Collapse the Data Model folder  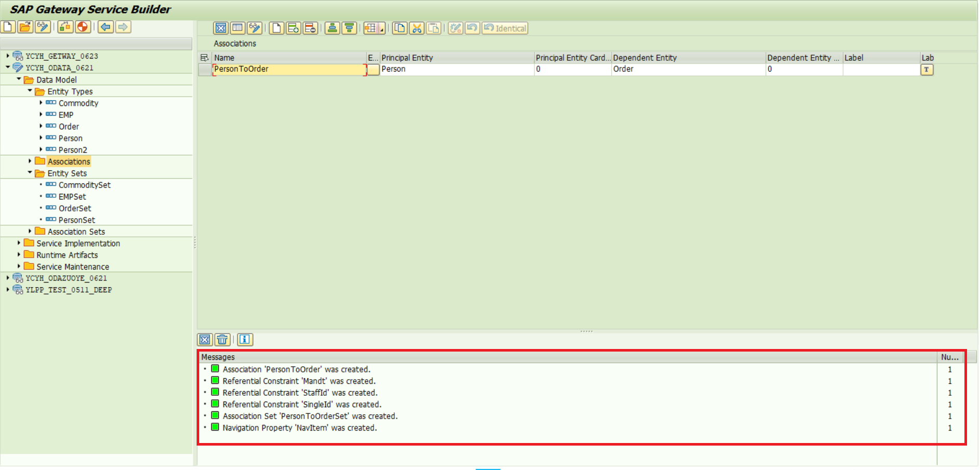(19, 79)
